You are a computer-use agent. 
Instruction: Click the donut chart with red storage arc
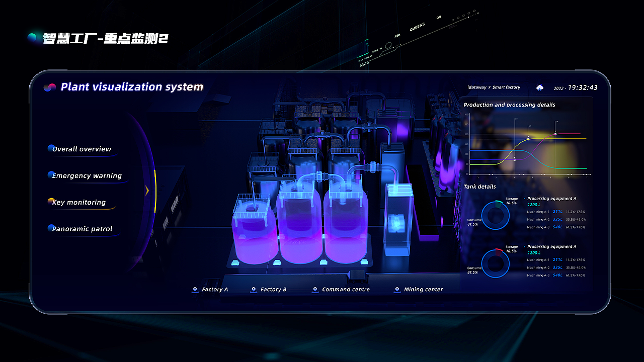click(x=495, y=263)
